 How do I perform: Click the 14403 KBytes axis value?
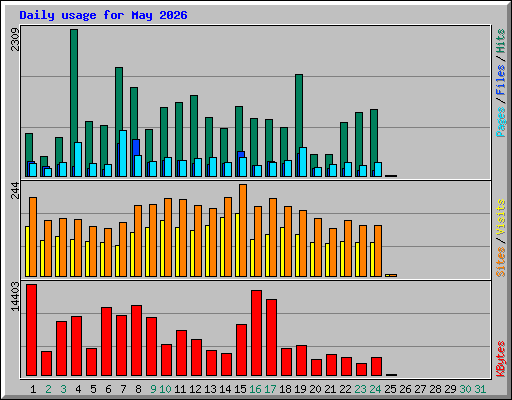15,297
